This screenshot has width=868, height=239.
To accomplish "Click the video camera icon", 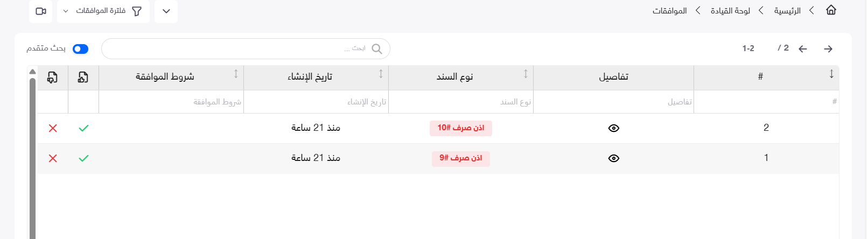I will tap(41, 11).
